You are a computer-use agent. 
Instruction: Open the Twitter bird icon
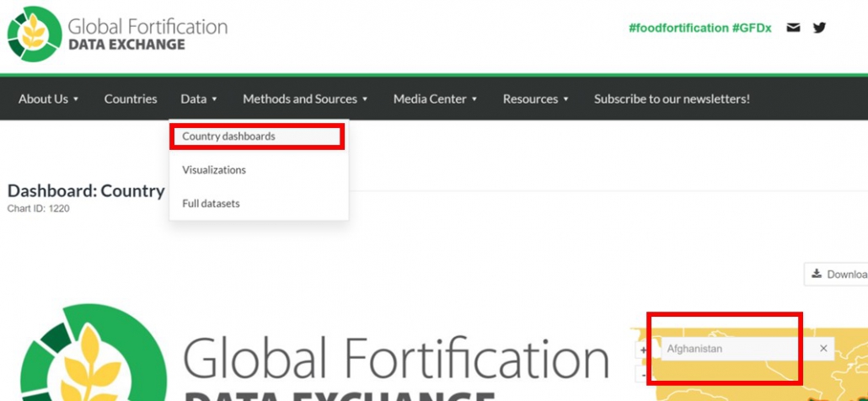(819, 28)
